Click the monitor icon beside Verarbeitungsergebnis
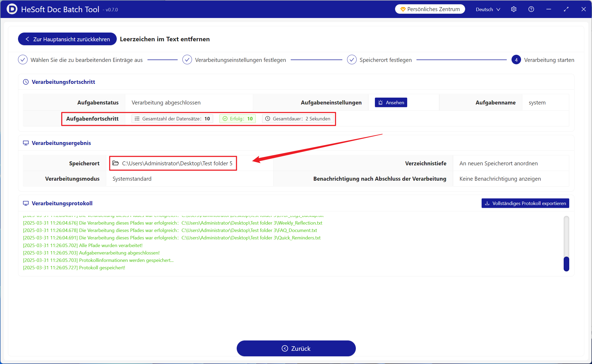 click(x=26, y=143)
